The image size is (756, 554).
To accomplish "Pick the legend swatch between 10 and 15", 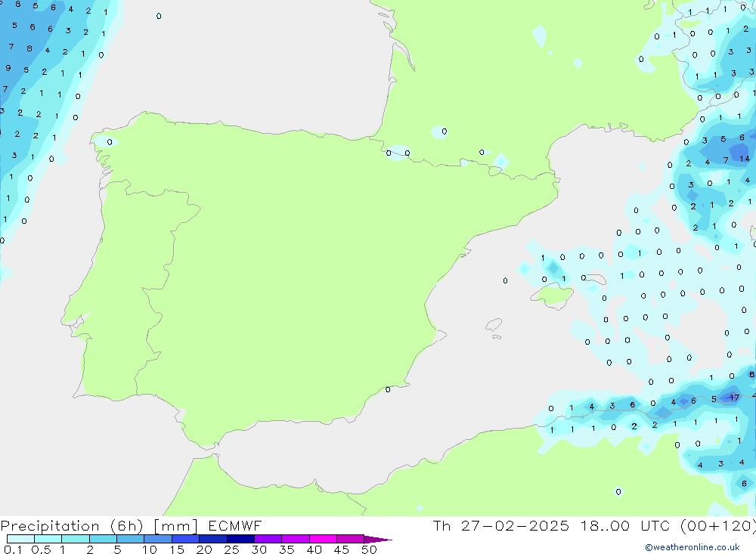I will (x=158, y=539).
